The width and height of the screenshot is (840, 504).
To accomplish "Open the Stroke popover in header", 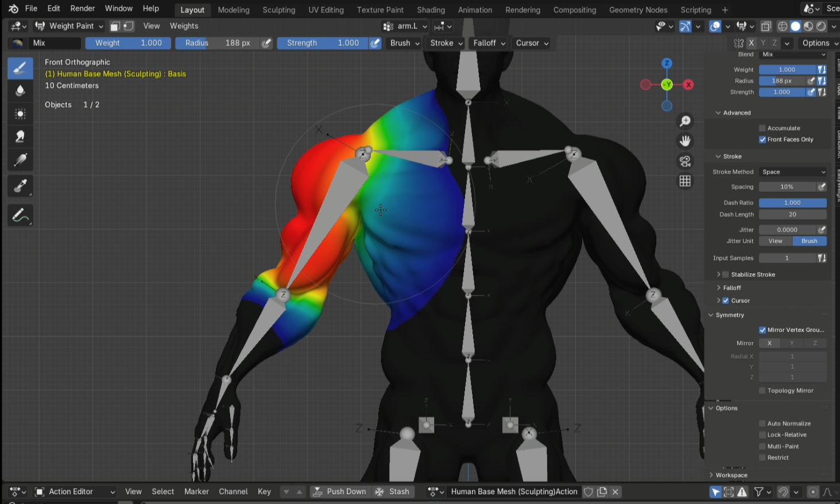I will click(446, 43).
